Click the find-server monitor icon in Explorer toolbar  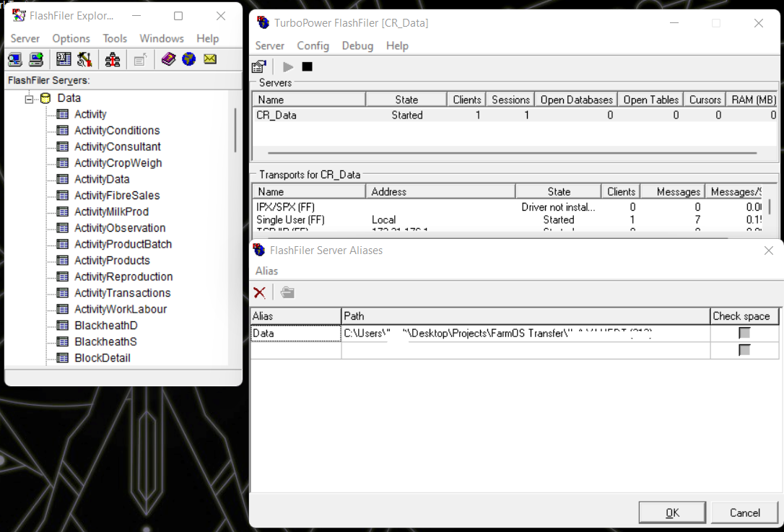[x=15, y=59]
